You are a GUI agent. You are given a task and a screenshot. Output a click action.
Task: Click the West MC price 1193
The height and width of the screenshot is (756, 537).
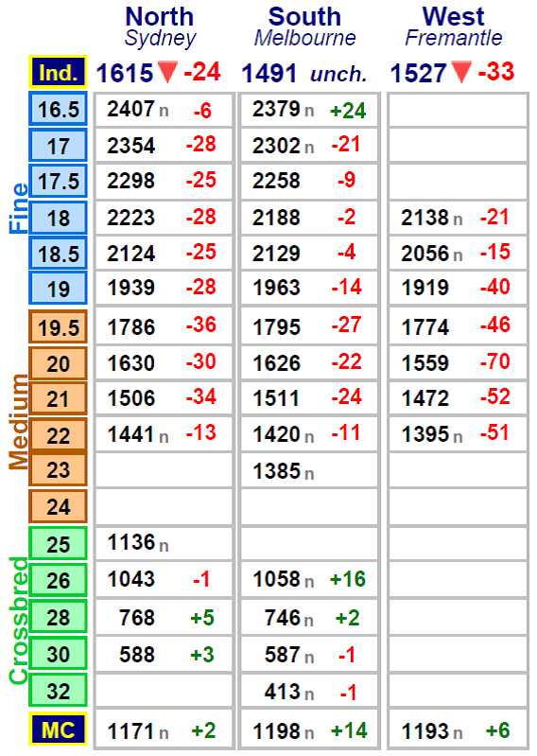pos(425,731)
